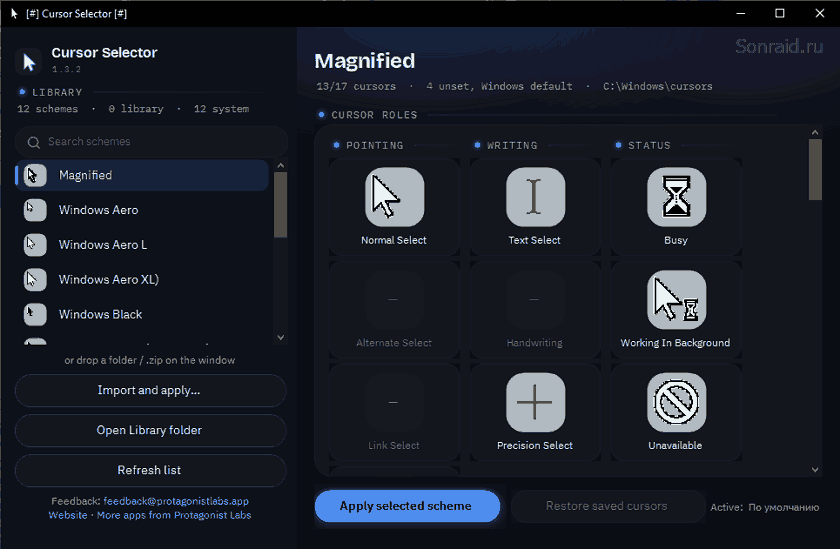Click the '13/17 cursors' count text
Viewport: 840px width, 549px height.
[x=356, y=86]
